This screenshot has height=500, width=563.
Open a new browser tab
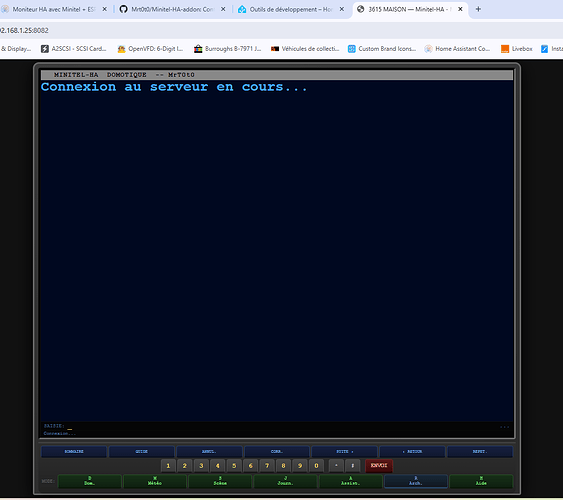point(478,9)
